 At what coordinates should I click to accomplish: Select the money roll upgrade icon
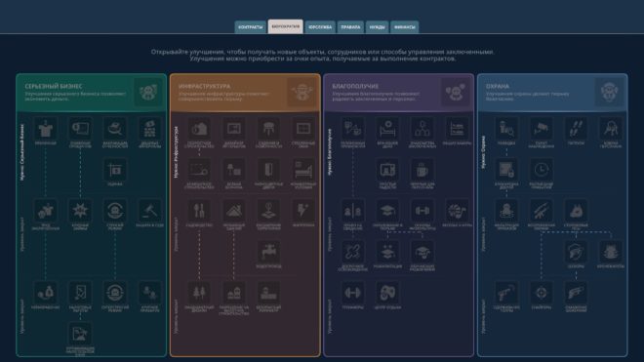click(80, 129)
